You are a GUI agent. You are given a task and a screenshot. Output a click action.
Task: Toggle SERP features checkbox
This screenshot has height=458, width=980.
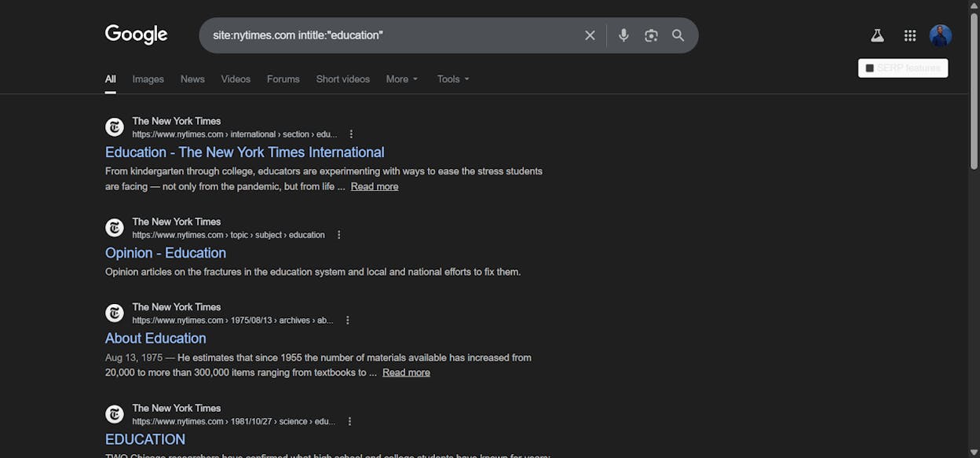869,68
